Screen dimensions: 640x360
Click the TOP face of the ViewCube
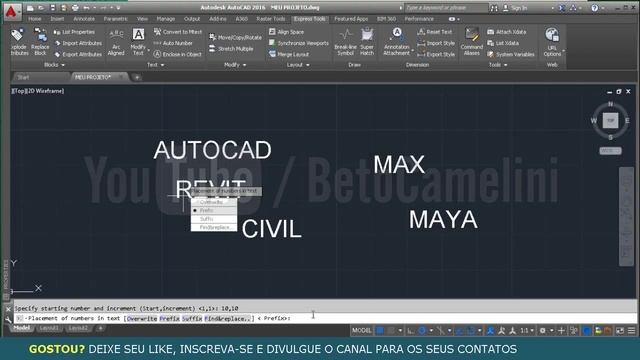(x=610, y=120)
